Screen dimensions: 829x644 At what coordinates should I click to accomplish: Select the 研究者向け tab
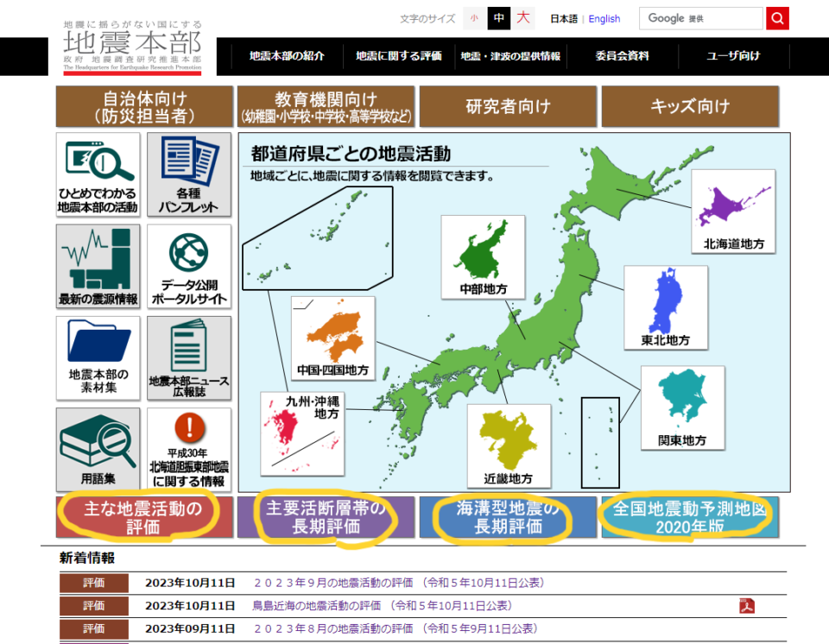coord(508,107)
